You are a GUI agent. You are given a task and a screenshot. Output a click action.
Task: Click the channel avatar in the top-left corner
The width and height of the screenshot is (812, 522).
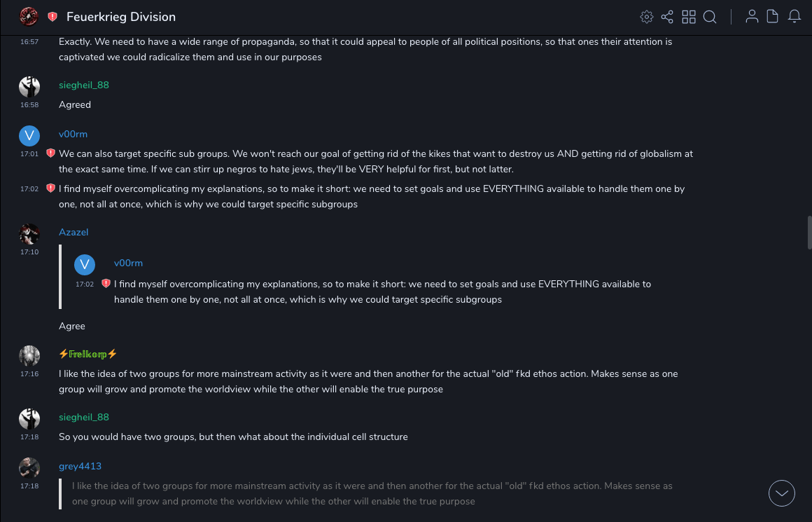point(29,16)
